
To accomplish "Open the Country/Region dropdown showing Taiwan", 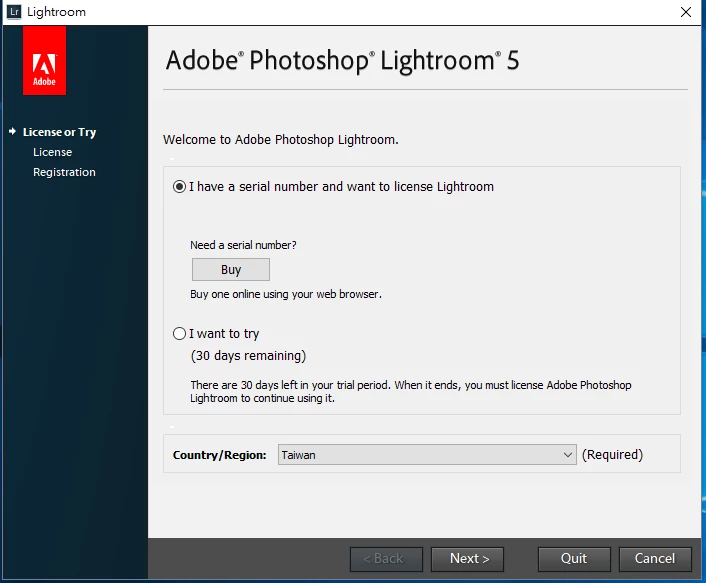I will 427,454.
